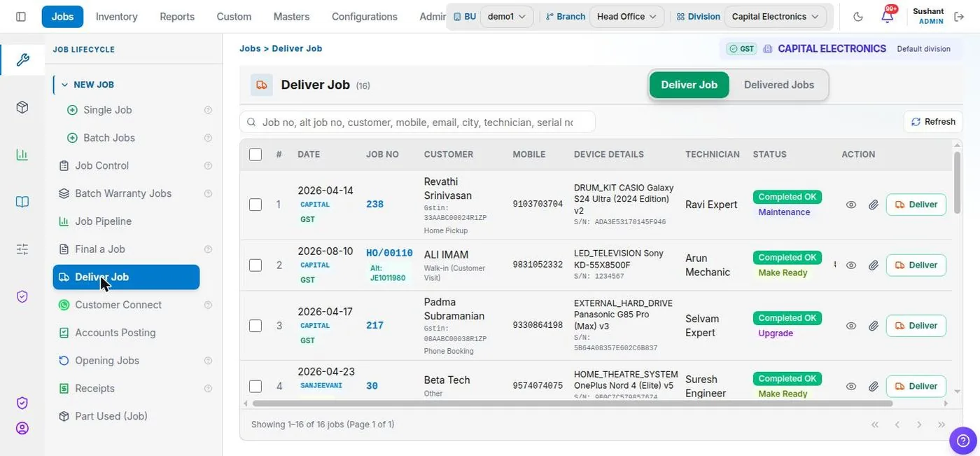Open the cube Inventory rail icon
Screen dimensions: 980x456
tap(22, 107)
